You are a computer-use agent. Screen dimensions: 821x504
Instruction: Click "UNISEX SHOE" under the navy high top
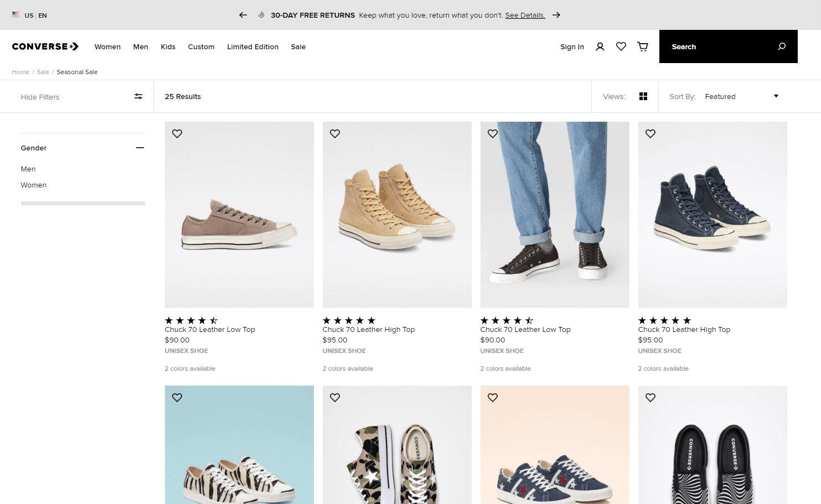[659, 351]
